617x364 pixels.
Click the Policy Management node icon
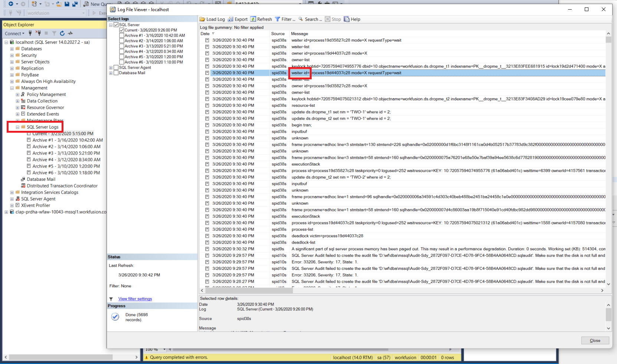coord(23,95)
